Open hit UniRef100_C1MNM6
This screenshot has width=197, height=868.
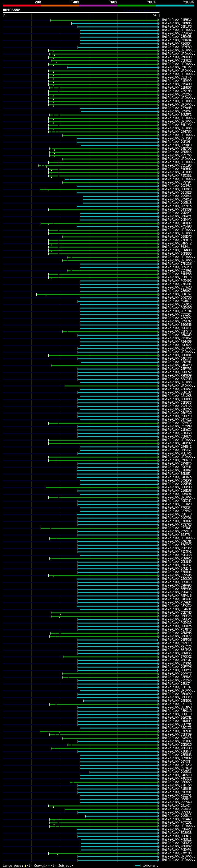(x=177, y=23)
